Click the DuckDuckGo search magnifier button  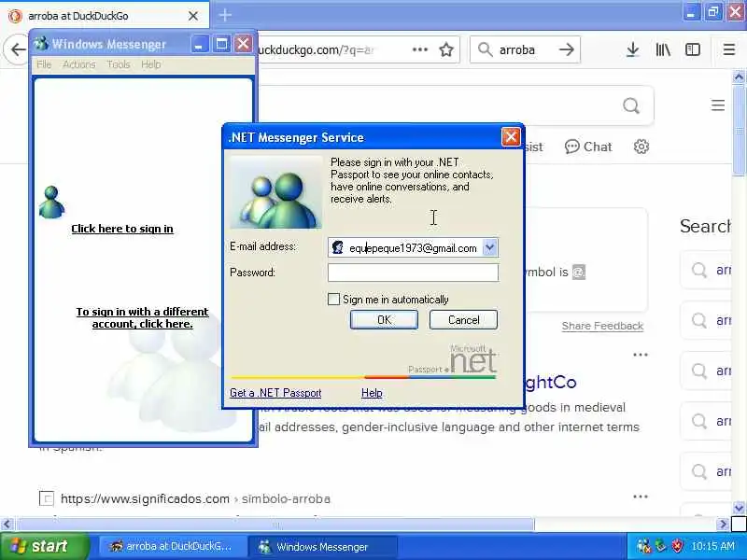coord(631,105)
